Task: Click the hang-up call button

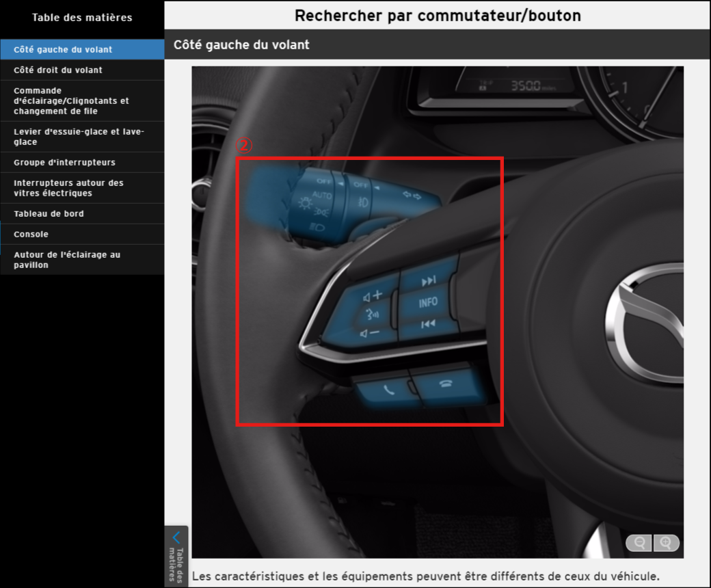Action: click(x=445, y=384)
